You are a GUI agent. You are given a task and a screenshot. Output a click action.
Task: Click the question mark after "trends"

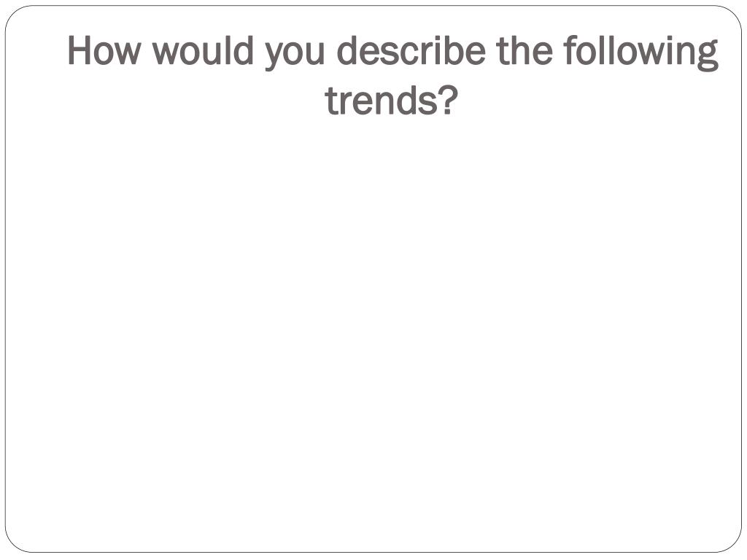pos(449,99)
